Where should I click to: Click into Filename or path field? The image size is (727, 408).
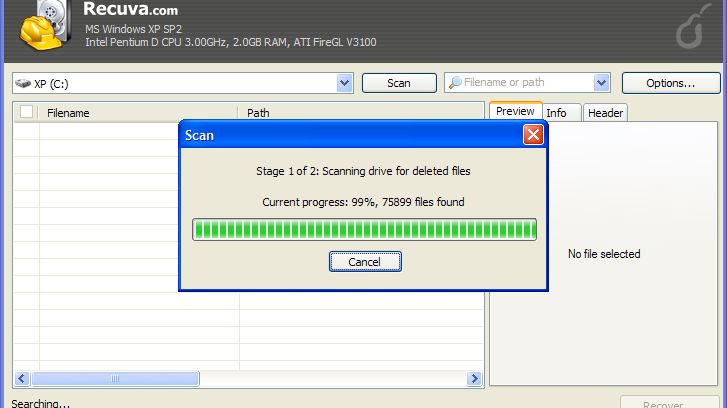528,83
